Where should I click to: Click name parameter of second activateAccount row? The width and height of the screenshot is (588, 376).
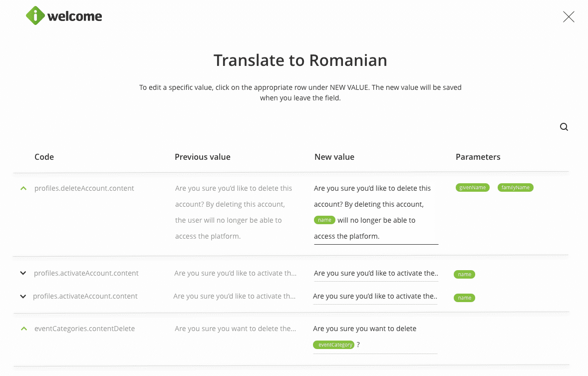tap(464, 298)
